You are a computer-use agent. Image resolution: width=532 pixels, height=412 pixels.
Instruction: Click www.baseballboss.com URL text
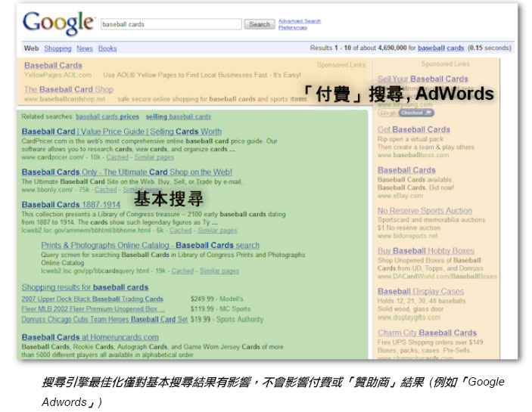pos(413,155)
